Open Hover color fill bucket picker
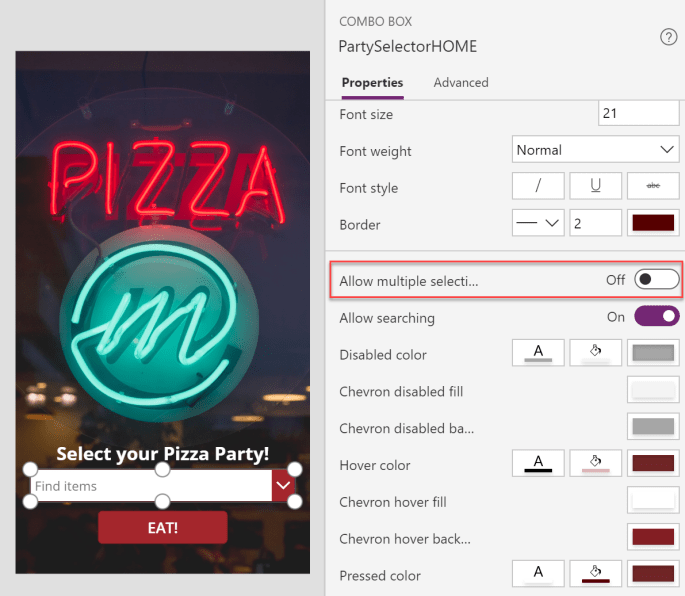This screenshot has width=685, height=596. pos(595,463)
